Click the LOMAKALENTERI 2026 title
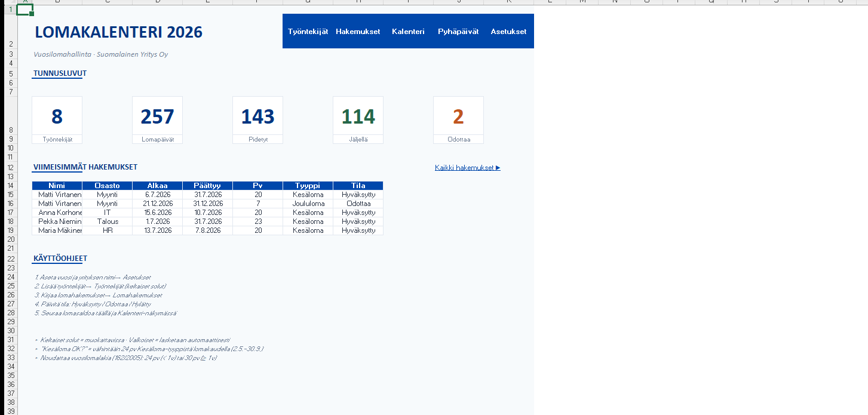The image size is (868, 415). pos(118,32)
